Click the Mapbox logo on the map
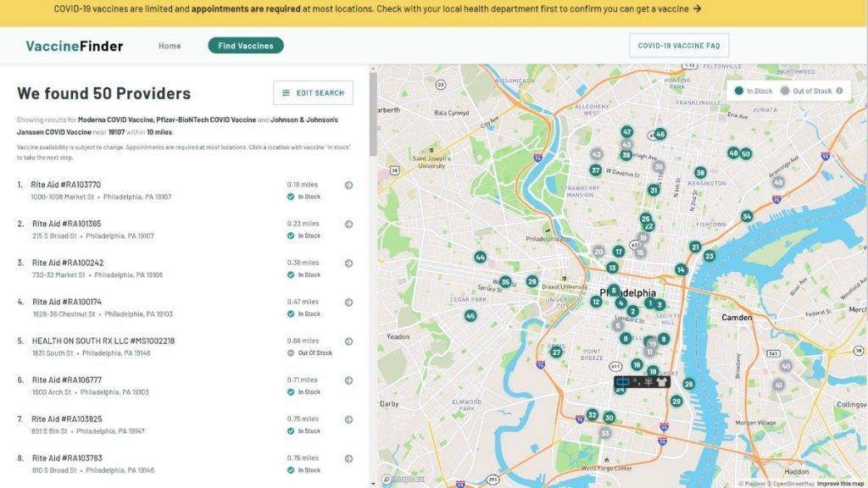This screenshot has height=488, width=868. tap(403, 480)
